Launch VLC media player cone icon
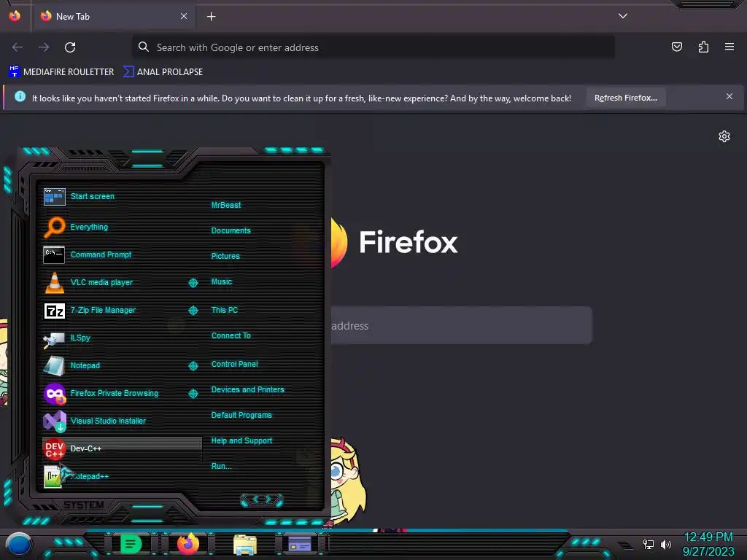The image size is (747, 560). (x=54, y=282)
